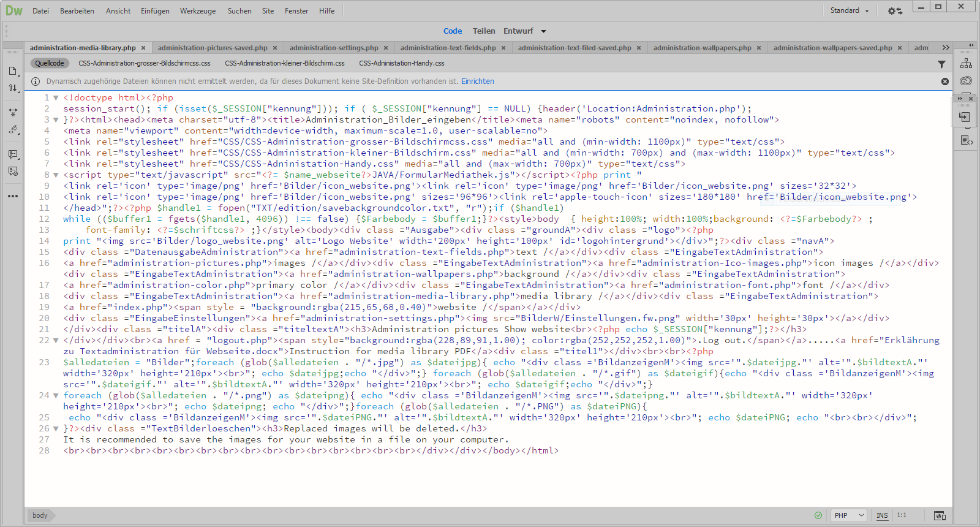This screenshot has height=527, width=980.
Task: Click the Einrichten link
Action: (478, 82)
